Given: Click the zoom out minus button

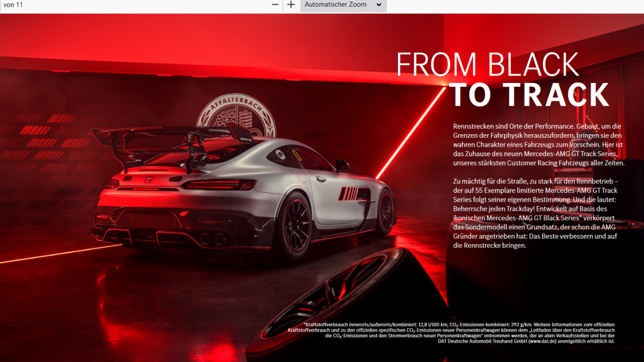Looking at the screenshot, I should coord(275,5).
